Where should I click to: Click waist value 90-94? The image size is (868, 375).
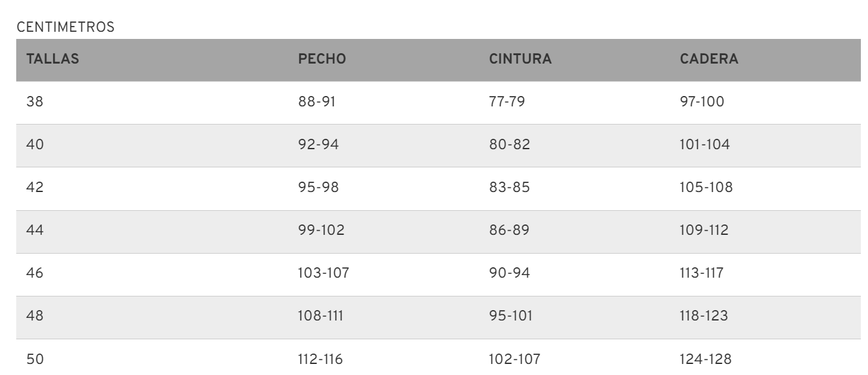click(x=509, y=274)
